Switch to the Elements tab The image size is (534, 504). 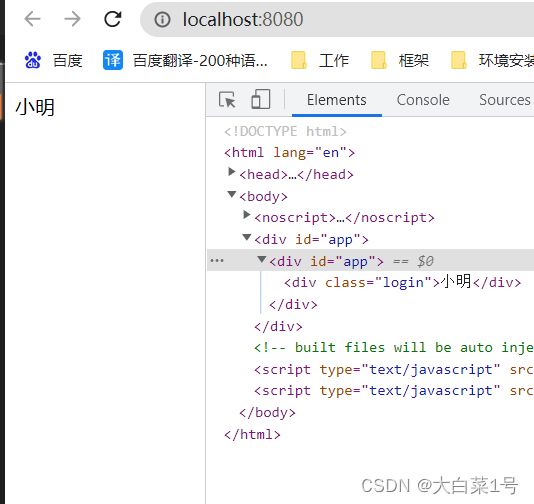point(337,100)
